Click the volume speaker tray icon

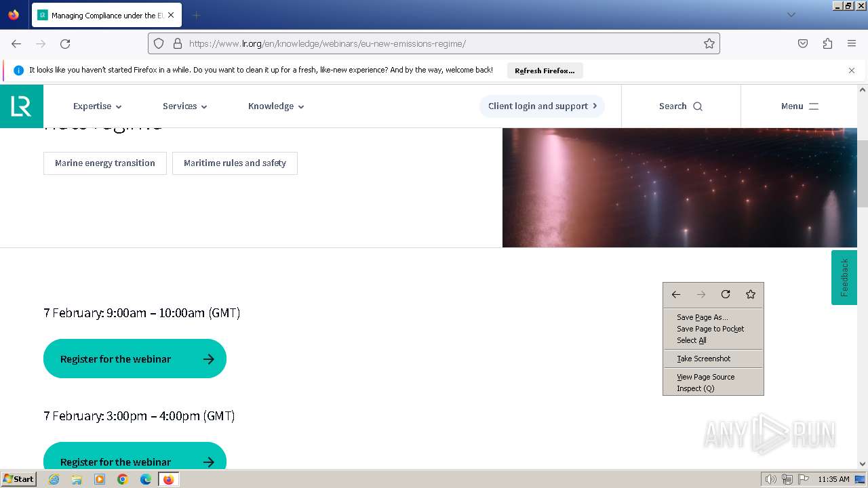[770, 479]
